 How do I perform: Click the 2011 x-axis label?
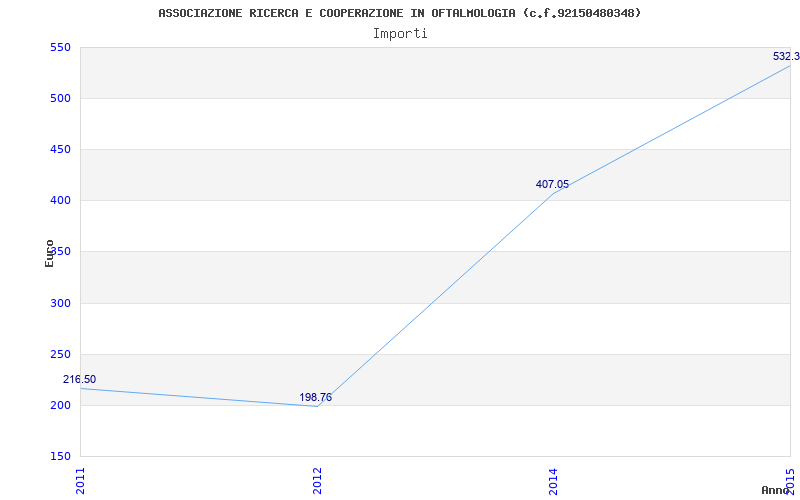pyautogui.click(x=80, y=481)
